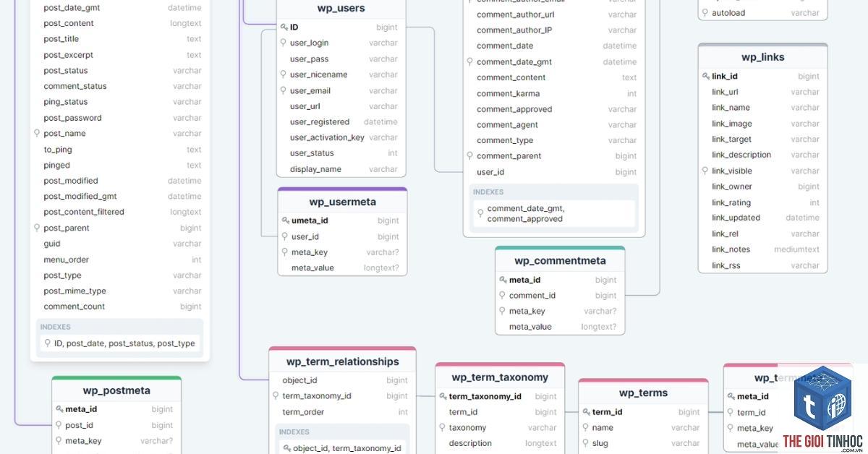Image resolution: width=868 pixels, height=454 pixels.
Task: Click the meta_value row in wp_usermeta
Action: [343, 267]
